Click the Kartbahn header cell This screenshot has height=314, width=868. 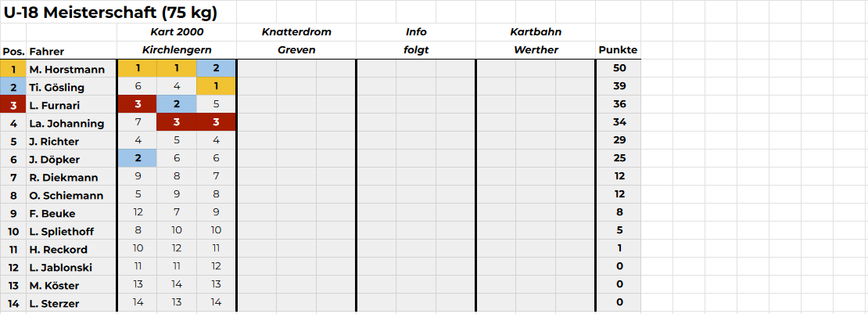point(536,32)
